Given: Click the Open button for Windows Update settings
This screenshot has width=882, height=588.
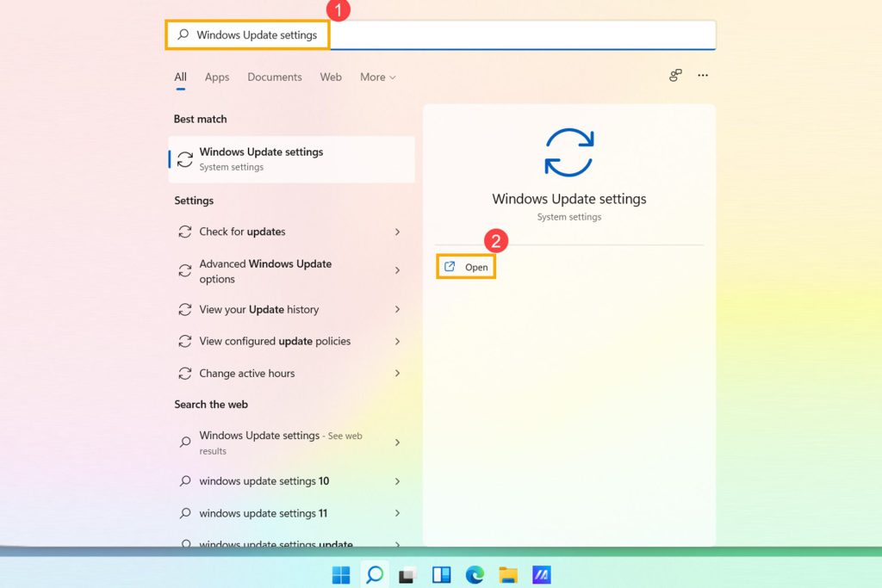Looking at the screenshot, I should pyautogui.click(x=466, y=267).
